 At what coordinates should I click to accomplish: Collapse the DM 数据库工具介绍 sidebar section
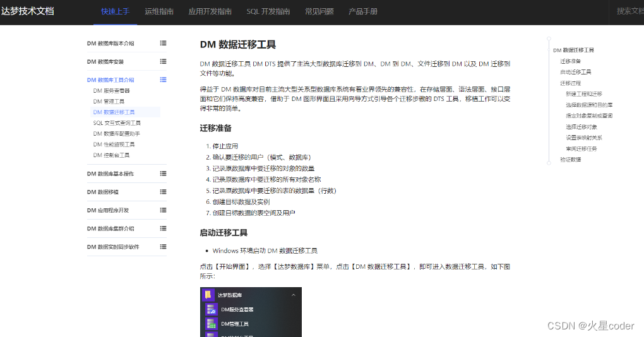click(x=110, y=80)
